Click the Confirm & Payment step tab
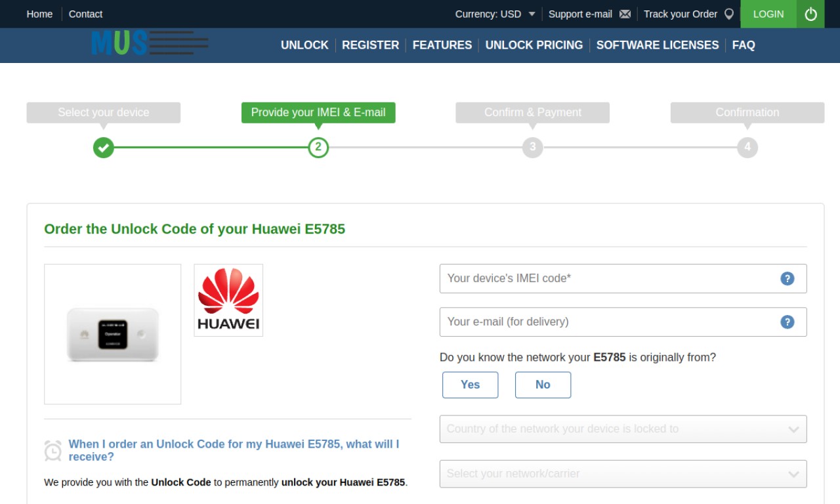 point(533,112)
